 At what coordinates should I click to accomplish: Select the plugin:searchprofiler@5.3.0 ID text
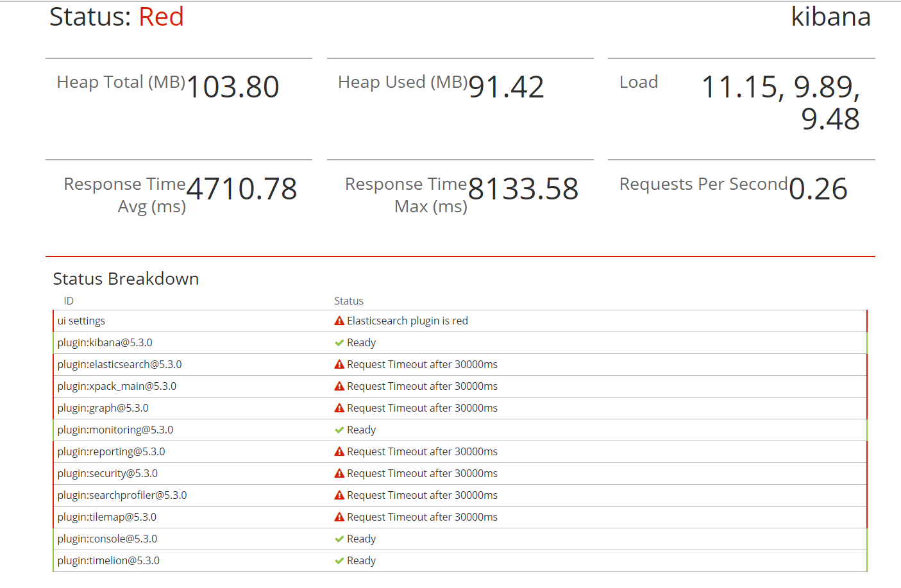click(x=122, y=495)
